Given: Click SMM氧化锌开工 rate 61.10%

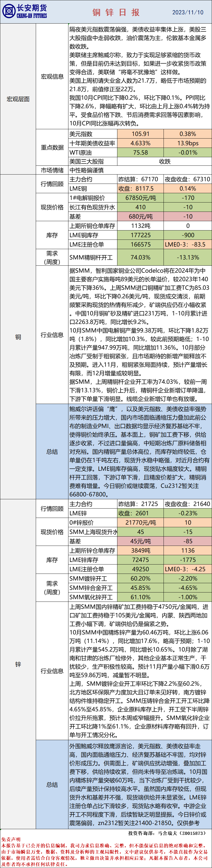Looking at the screenshot, I should (140, 597).
